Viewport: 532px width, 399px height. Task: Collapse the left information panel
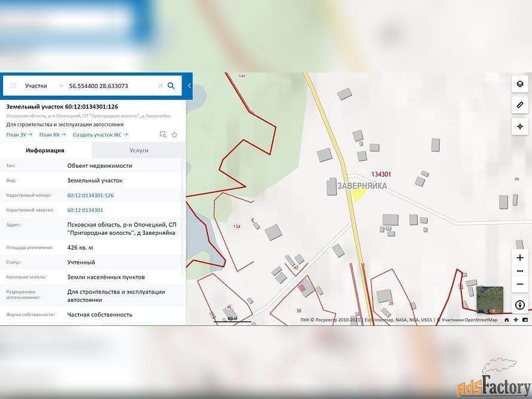pos(189,86)
